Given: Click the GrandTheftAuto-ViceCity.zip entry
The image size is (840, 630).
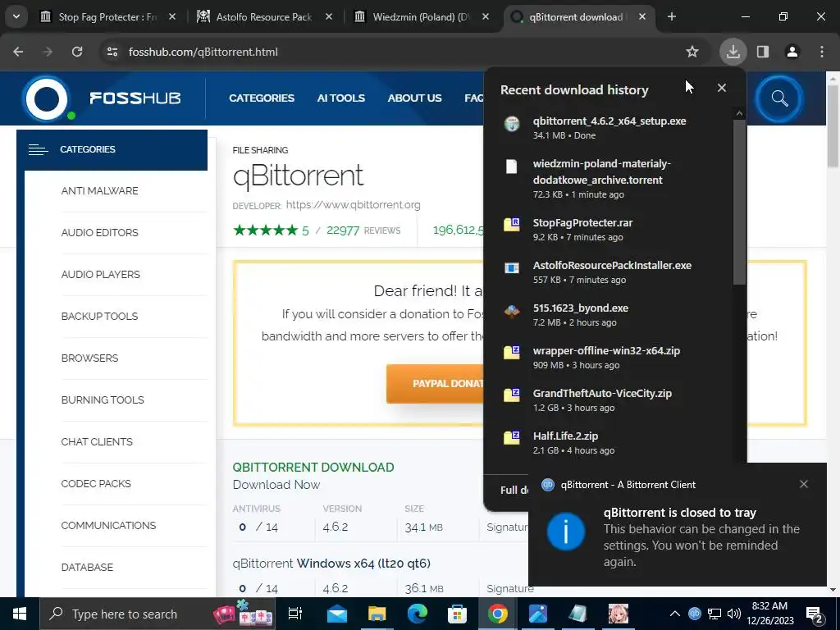Looking at the screenshot, I should [x=608, y=399].
